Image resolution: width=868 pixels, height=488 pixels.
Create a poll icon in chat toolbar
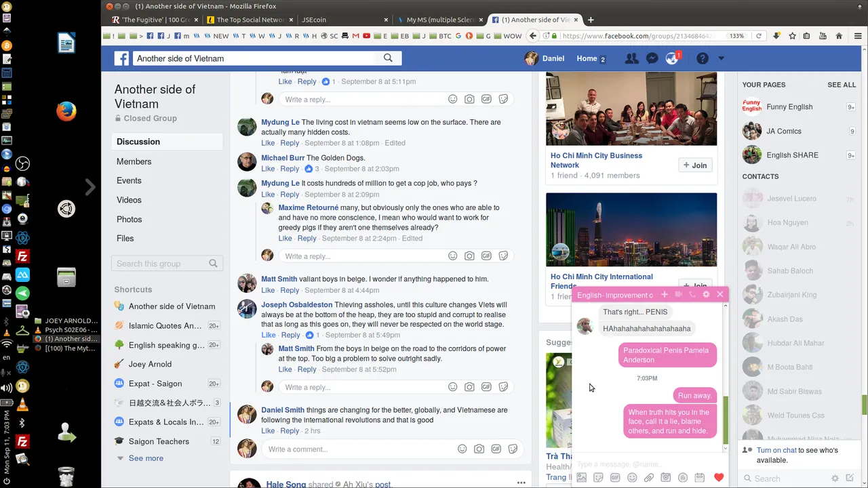click(x=683, y=478)
